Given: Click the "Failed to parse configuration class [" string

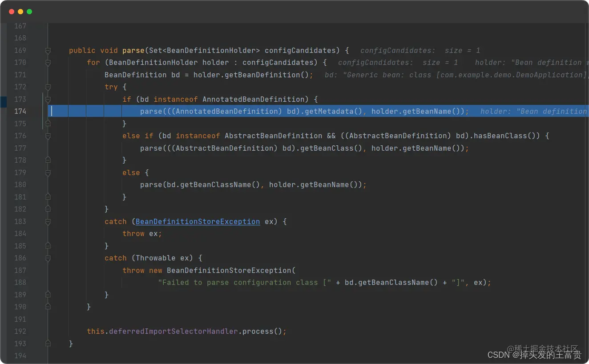Looking at the screenshot, I should coord(245,282).
